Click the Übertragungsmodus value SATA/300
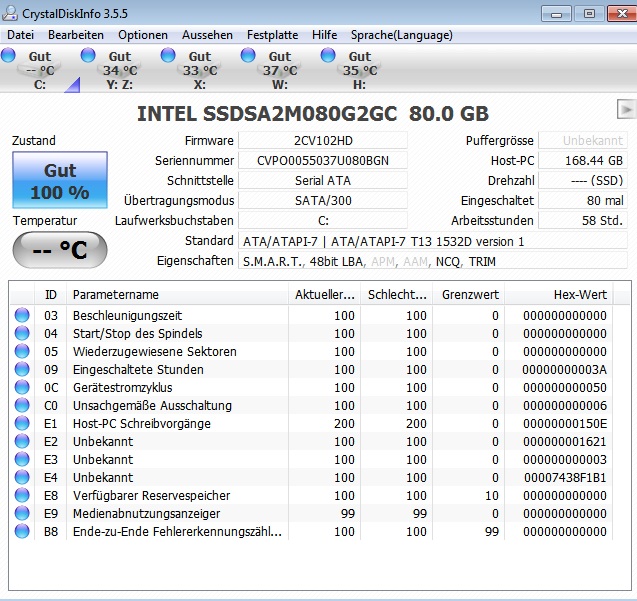Image resolution: width=637 pixels, height=601 pixels. 323,200
